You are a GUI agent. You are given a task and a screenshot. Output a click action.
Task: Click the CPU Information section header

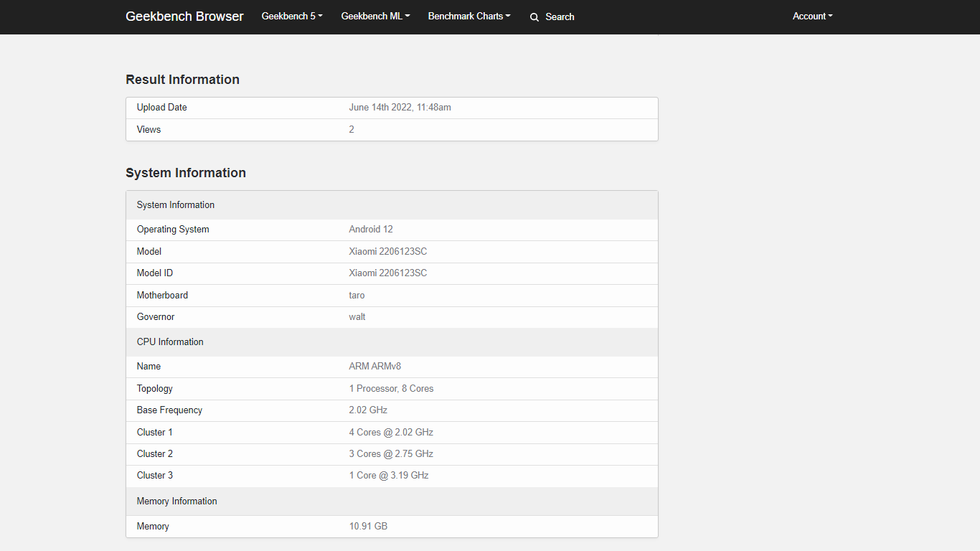point(170,342)
